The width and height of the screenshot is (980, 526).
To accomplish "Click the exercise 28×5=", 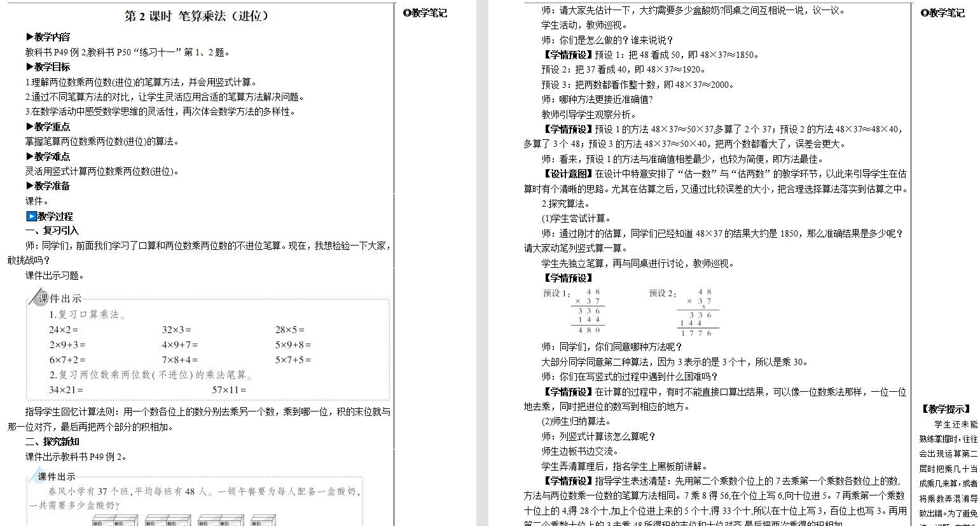I will (x=290, y=329).
